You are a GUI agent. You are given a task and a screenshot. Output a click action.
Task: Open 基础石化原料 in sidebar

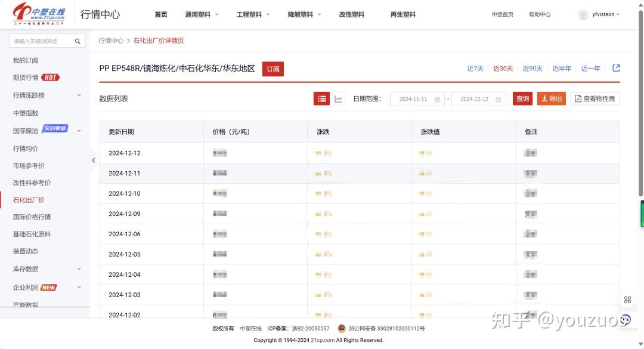point(32,234)
